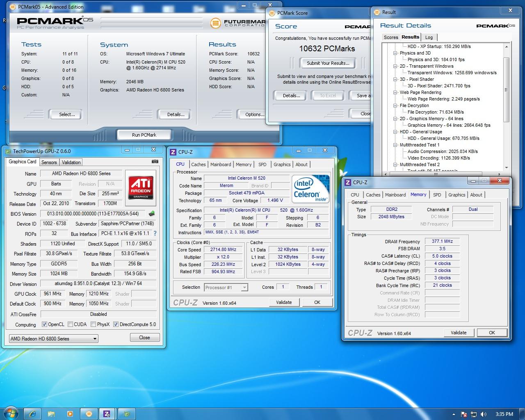The width and height of the screenshot is (525, 420).
Task: Click the CPU-Z Memory window title icon
Action: coord(348,183)
